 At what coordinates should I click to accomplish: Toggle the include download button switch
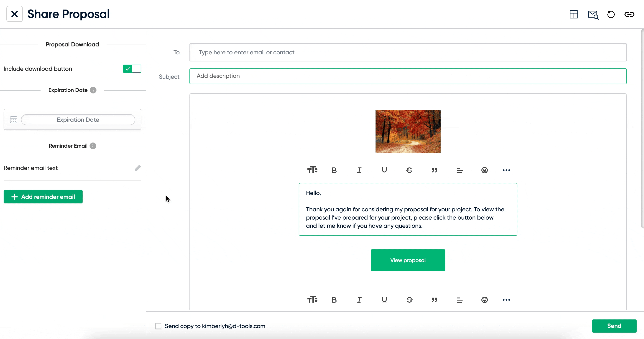[x=132, y=68]
